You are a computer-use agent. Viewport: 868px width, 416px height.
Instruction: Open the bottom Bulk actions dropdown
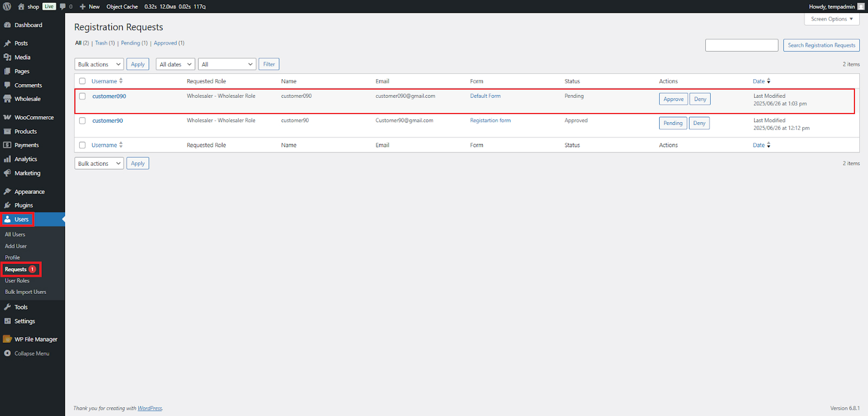point(99,163)
